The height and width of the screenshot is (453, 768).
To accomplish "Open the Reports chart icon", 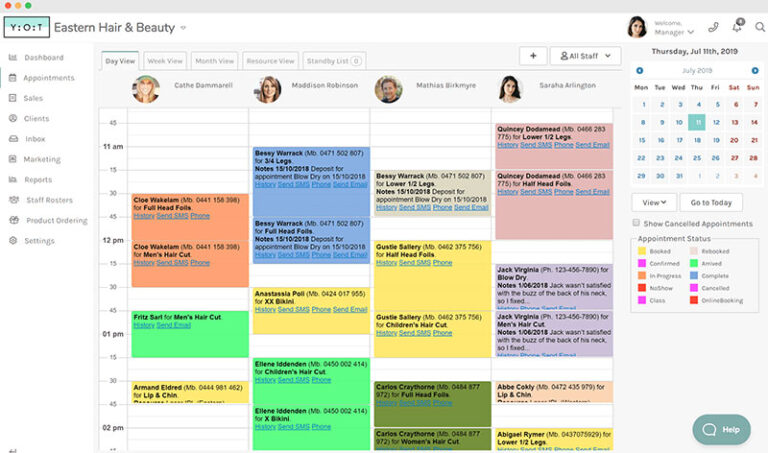I will 13,179.
